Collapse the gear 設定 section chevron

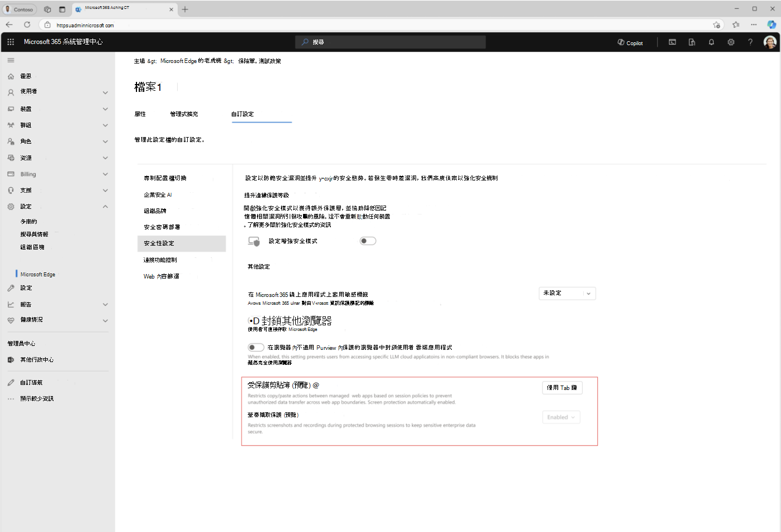[x=105, y=207]
